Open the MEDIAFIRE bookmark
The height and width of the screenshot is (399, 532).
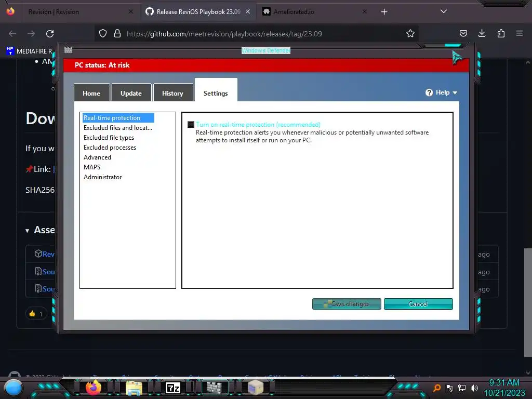(x=30, y=51)
